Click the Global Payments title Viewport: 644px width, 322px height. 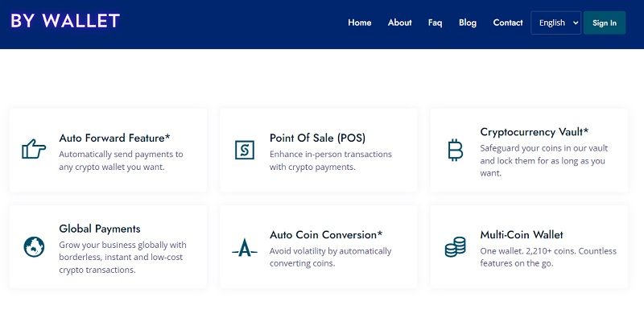[x=100, y=229]
